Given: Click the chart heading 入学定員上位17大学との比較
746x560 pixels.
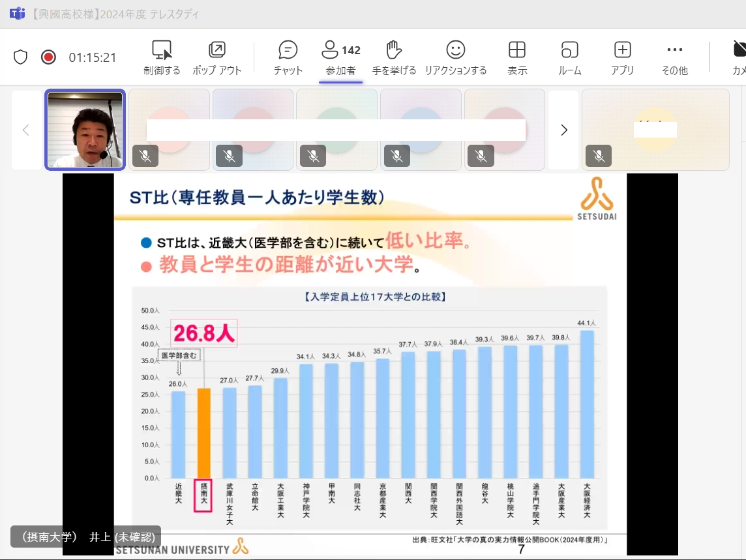Looking at the screenshot, I should point(375,297).
